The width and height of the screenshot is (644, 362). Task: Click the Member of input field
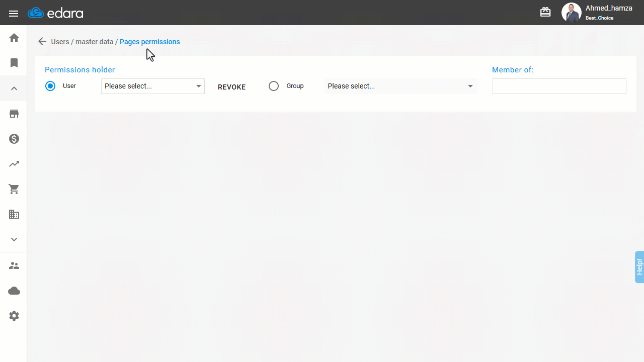[x=559, y=86]
